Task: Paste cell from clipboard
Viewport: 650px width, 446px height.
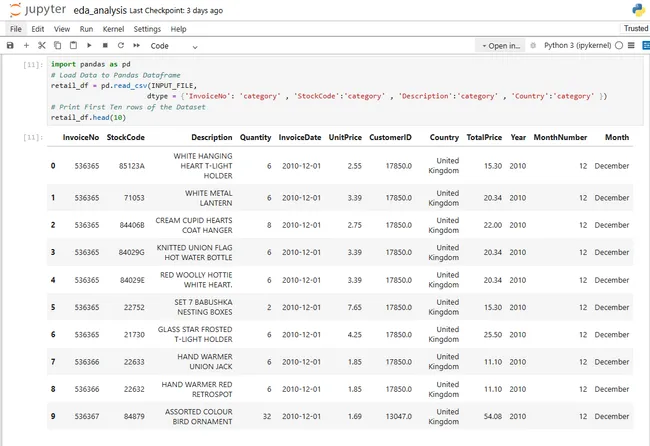Action: (x=73, y=45)
